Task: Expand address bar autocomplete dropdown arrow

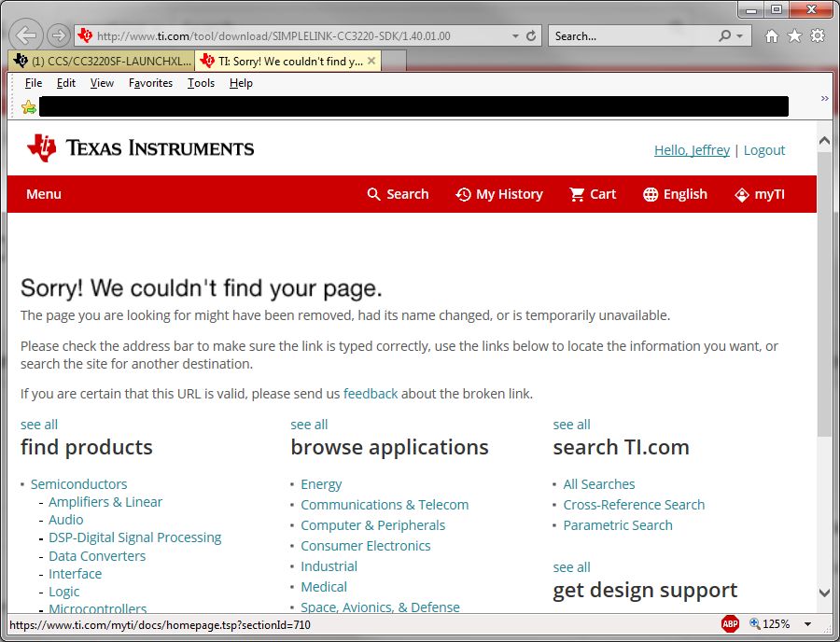Action: [515, 35]
